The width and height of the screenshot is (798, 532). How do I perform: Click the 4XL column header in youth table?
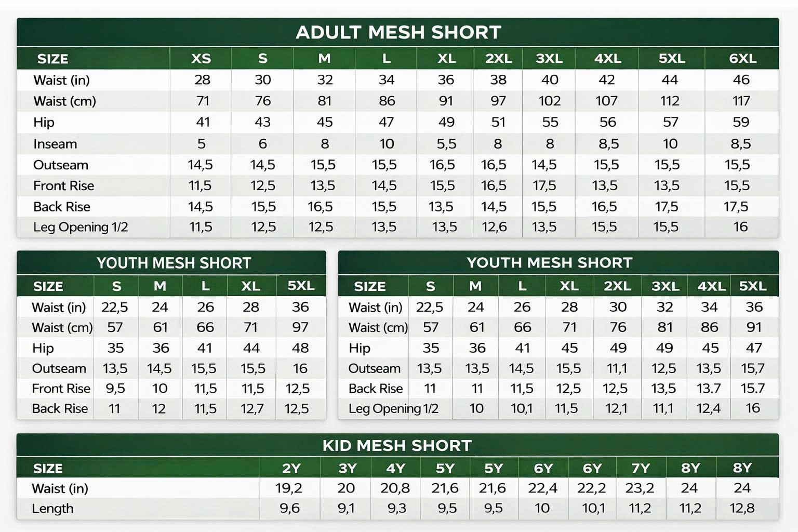pyautogui.click(x=711, y=286)
